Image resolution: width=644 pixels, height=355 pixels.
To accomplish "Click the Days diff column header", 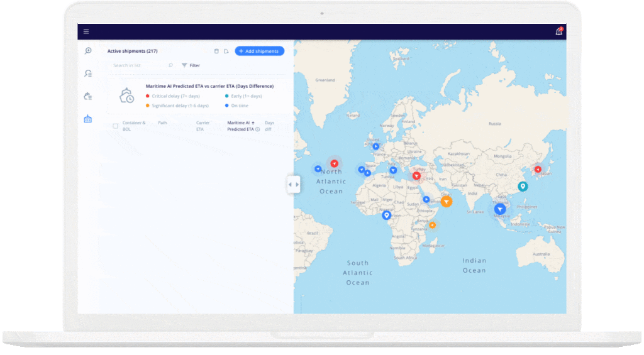I will [x=269, y=126].
